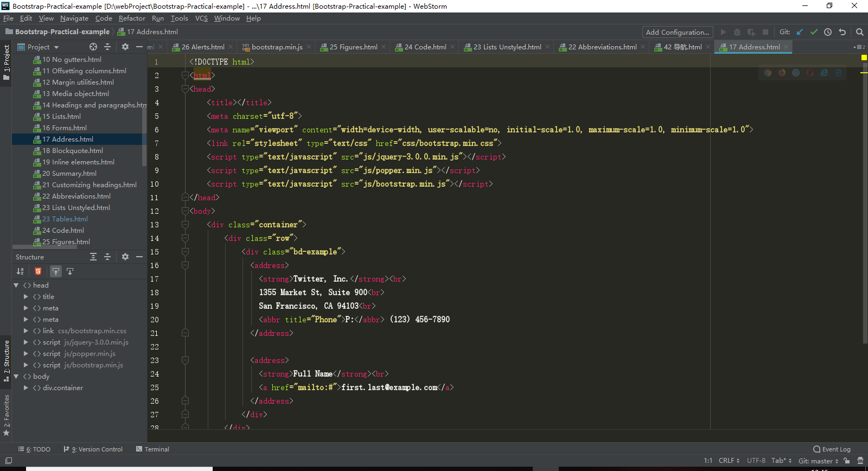Click Bootstrap-Practical-example breadcrumb

coord(57,32)
